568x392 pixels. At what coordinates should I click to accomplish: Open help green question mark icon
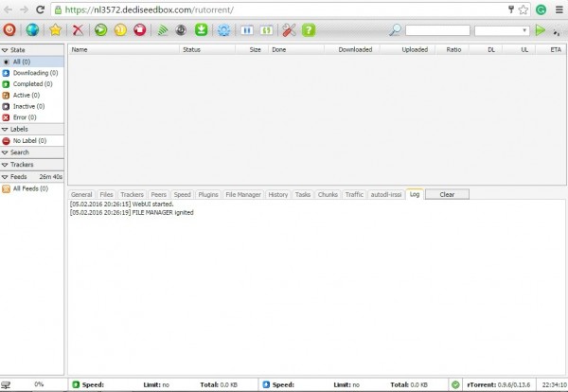[x=309, y=30]
